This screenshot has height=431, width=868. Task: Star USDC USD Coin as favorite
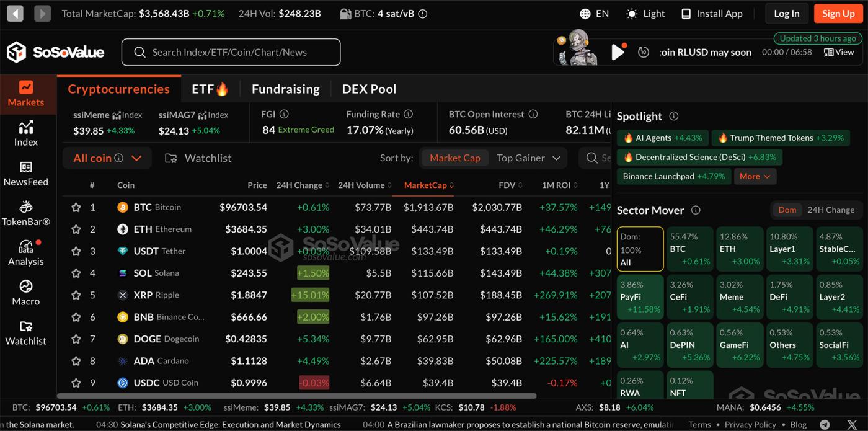coord(76,383)
